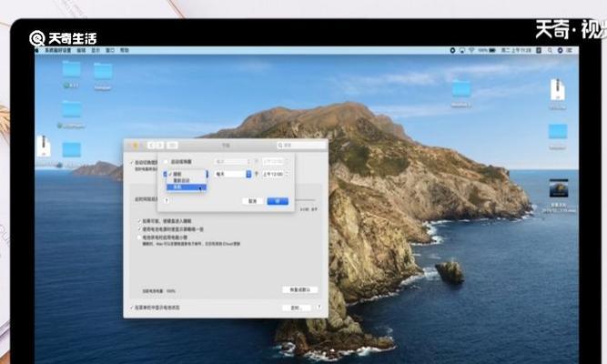Select the lone folder above the island cliffs
The width and height of the screenshot is (607, 364).
tap(461, 88)
